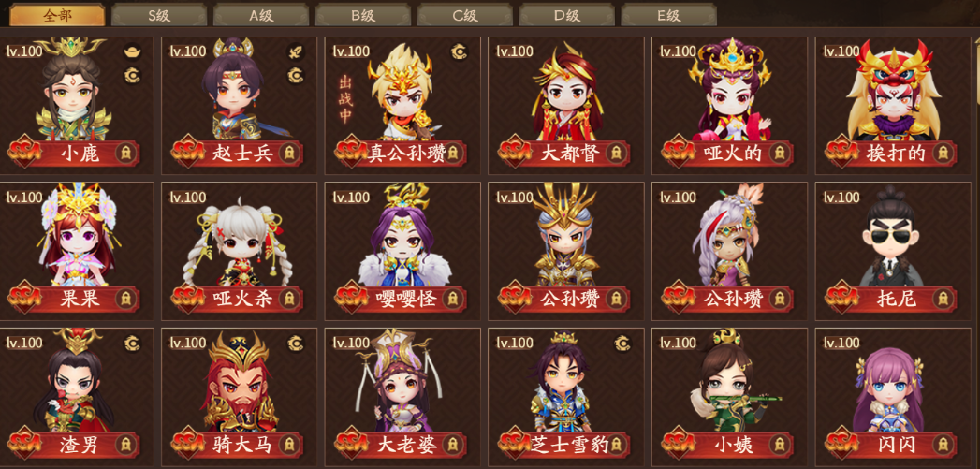Click the swirl badge on 渣男 card
Image resolution: width=980 pixels, height=469 pixels.
pyautogui.click(x=132, y=343)
